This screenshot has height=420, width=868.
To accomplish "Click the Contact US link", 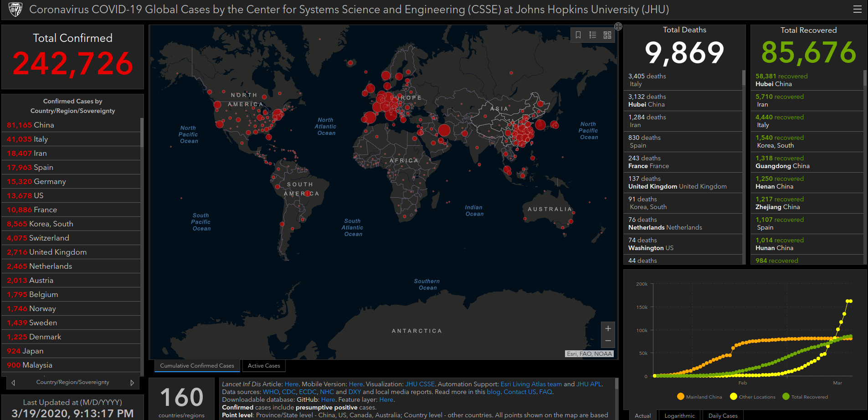I will [519, 392].
